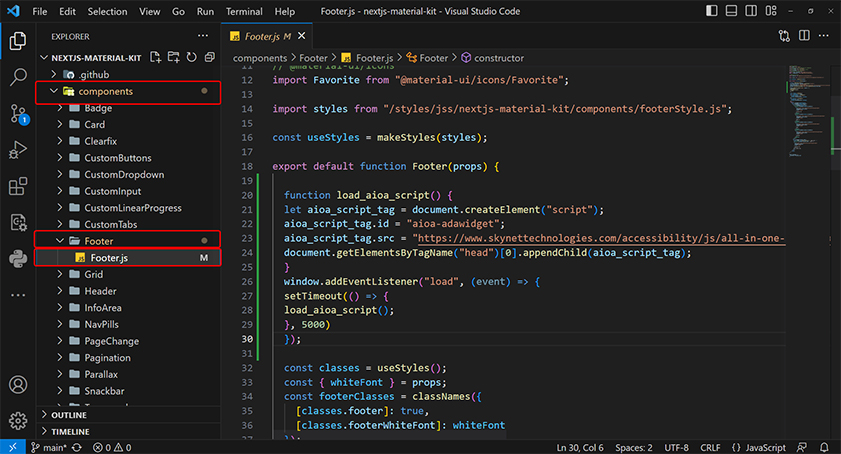Collapse all folders in explorer
Image resolution: width=841 pixels, height=454 pixels.
[210, 57]
